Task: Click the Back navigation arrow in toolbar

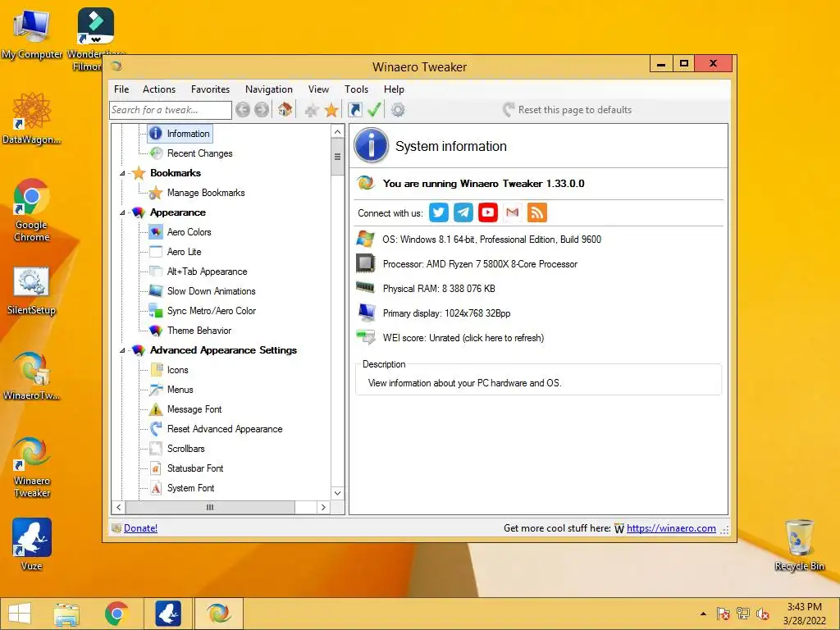Action: [x=243, y=110]
